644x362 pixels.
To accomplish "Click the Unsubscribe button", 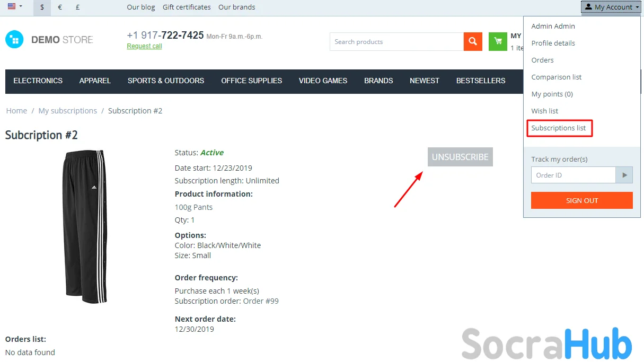I will (x=460, y=157).
